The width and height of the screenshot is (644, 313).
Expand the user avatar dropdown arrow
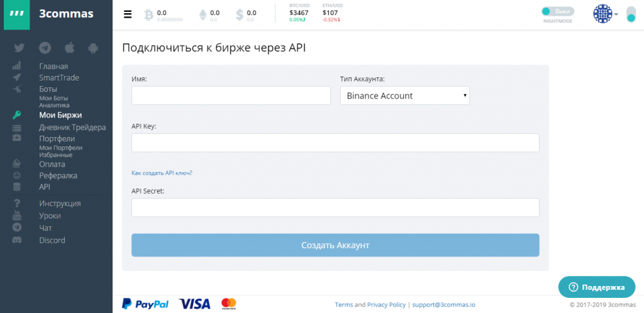coord(616,14)
